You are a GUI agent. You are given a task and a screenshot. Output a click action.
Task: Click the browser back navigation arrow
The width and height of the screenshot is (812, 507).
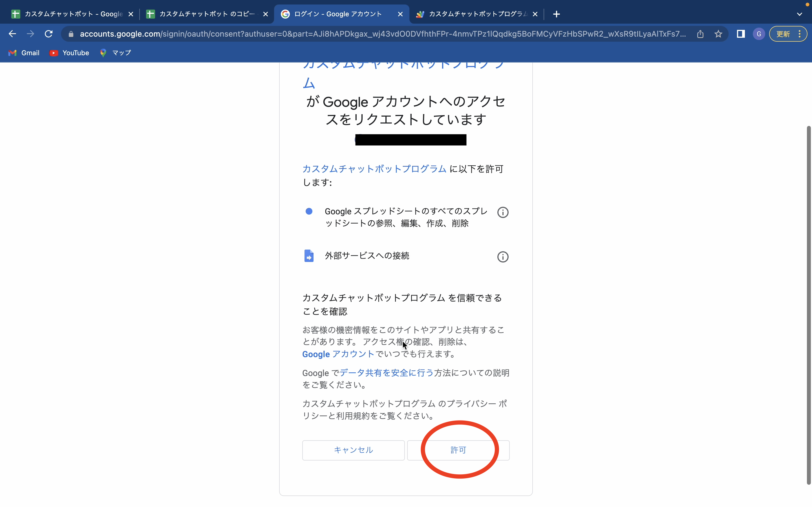[x=12, y=34]
